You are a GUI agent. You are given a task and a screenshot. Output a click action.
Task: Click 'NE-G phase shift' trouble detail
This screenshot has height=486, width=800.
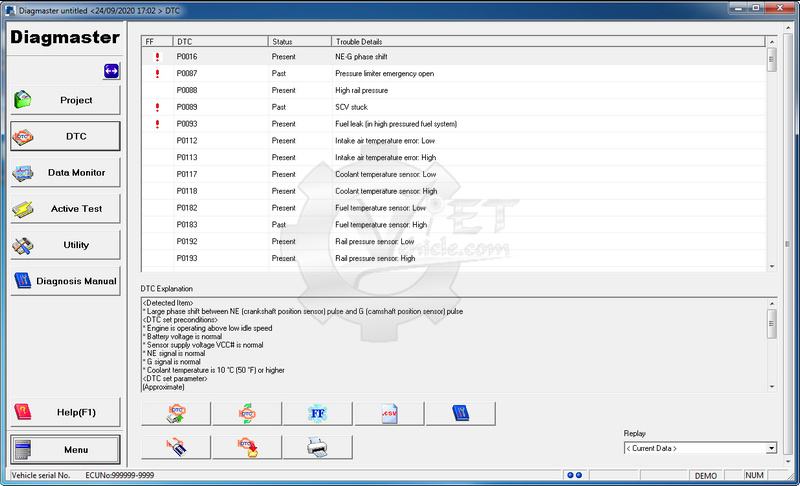click(361, 57)
